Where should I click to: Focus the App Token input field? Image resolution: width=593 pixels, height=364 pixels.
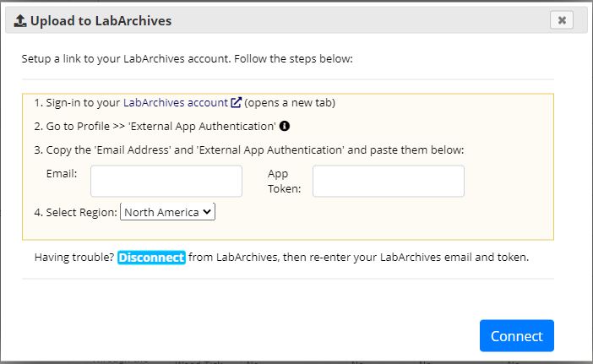(389, 181)
